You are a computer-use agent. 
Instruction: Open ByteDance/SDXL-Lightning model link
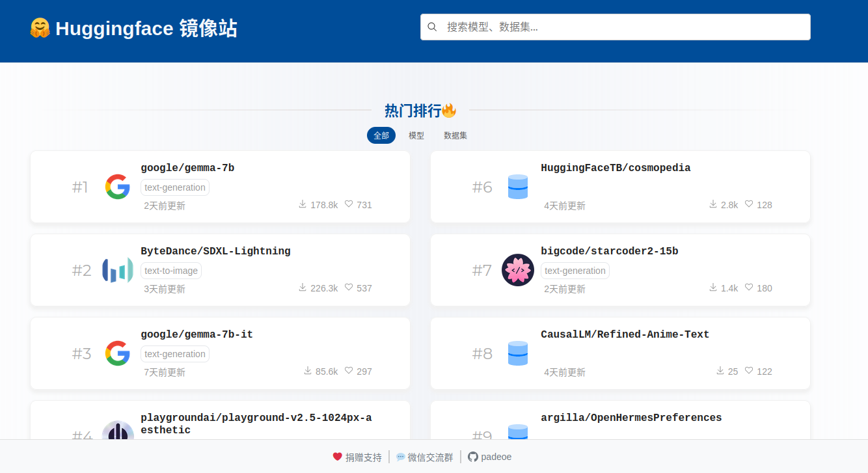point(215,251)
